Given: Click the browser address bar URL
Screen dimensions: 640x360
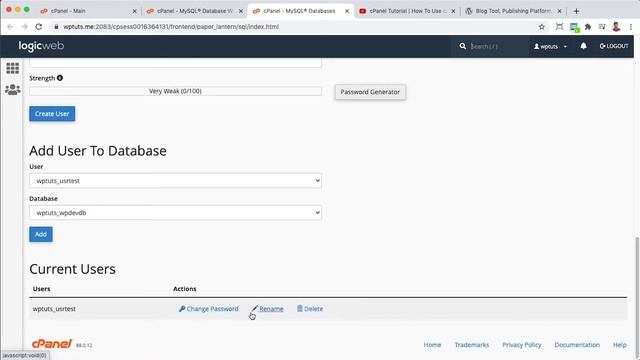Looking at the screenshot, I should tap(171, 27).
